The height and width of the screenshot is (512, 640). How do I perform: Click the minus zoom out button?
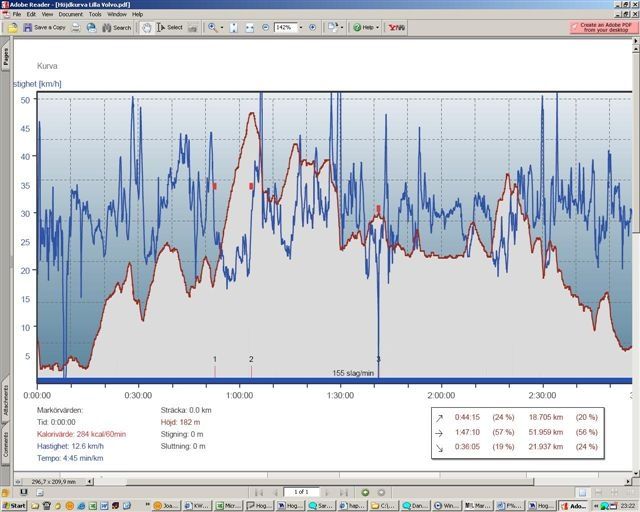(x=265, y=28)
